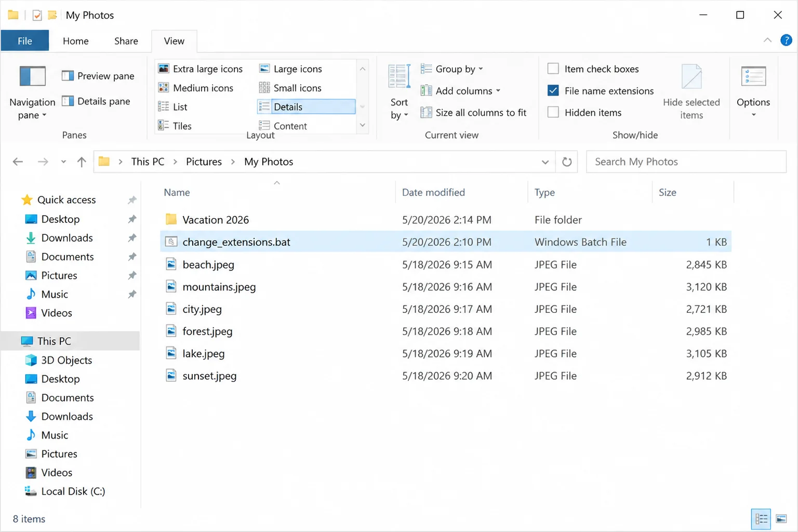Open Quick Access Toolbar properties icon
This screenshot has height=532, width=798.
(37, 15)
